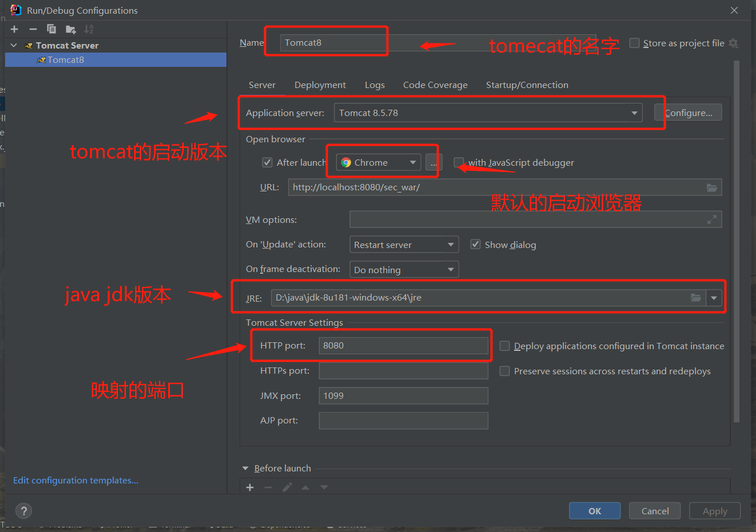This screenshot has width=756, height=532.
Task: Browse URL using the folder icon
Action: coord(712,187)
